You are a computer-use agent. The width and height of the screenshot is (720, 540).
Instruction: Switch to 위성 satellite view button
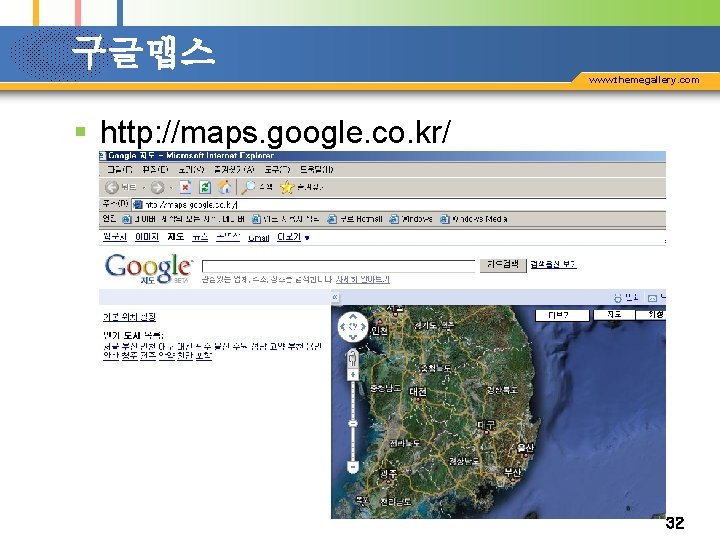[651, 315]
